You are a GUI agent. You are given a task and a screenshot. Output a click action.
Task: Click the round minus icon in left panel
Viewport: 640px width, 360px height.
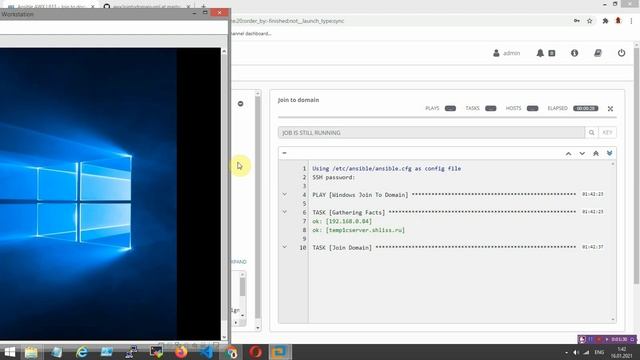(240, 104)
